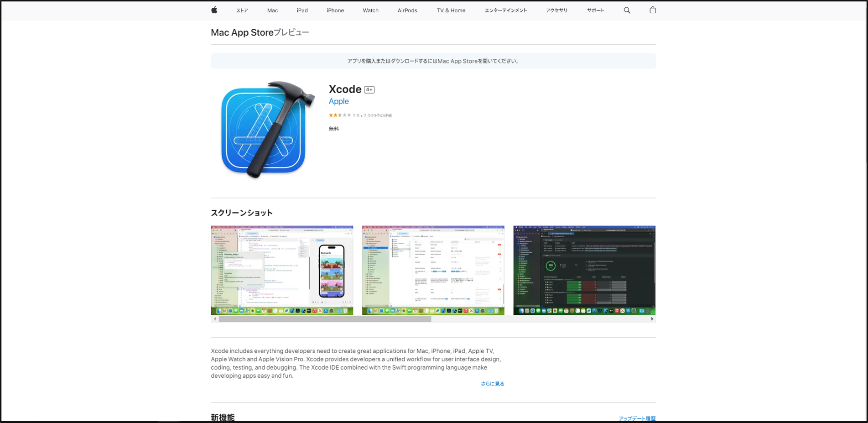Open the shopping bag icon
The image size is (868, 423).
coord(652,10)
